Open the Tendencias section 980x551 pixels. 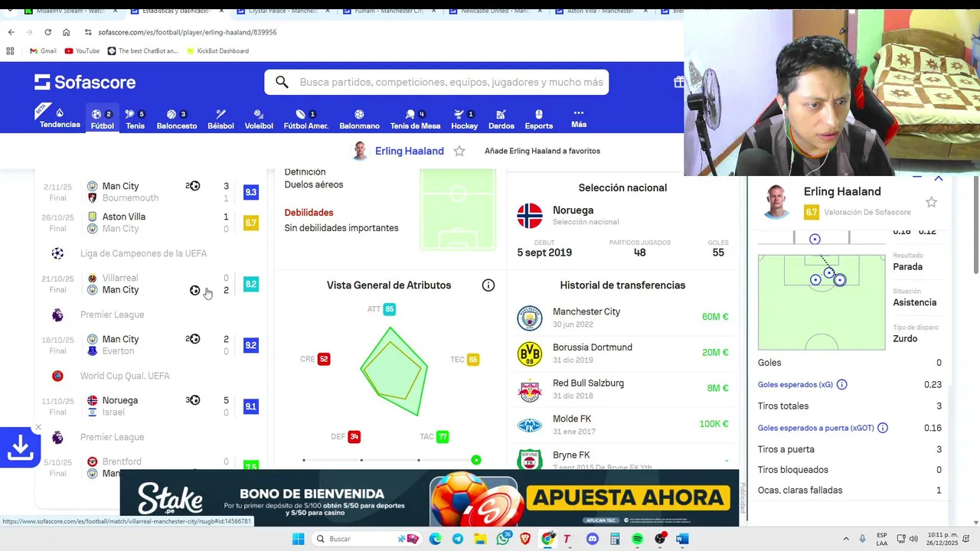coord(60,118)
